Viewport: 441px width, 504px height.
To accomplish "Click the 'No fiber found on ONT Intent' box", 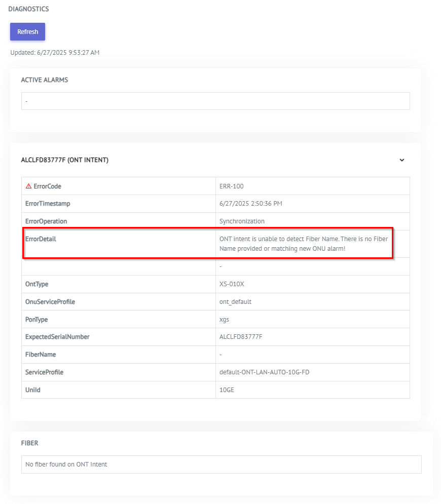I will pyautogui.click(x=221, y=464).
